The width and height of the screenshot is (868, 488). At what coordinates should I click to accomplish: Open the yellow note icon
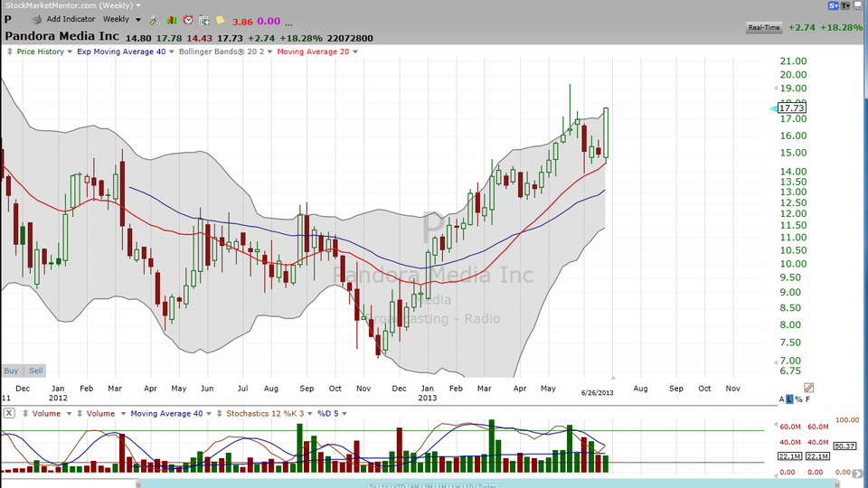pos(221,20)
